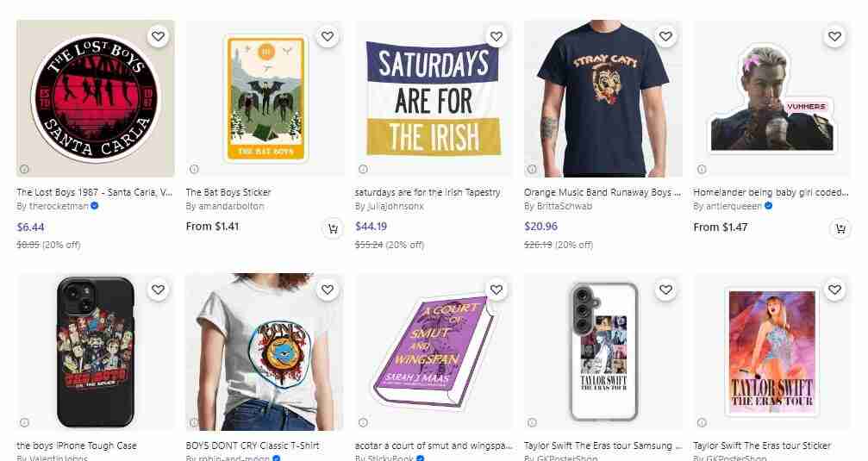Image resolution: width=868 pixels, height=461 pixels.
Task: Show info for the Lost Boys sticker image
Action: 25,169
